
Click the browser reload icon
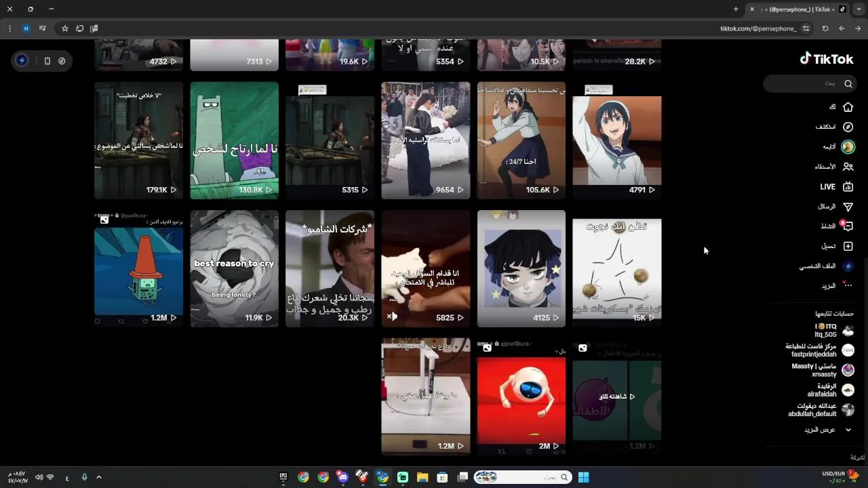(x=825, y=28)
